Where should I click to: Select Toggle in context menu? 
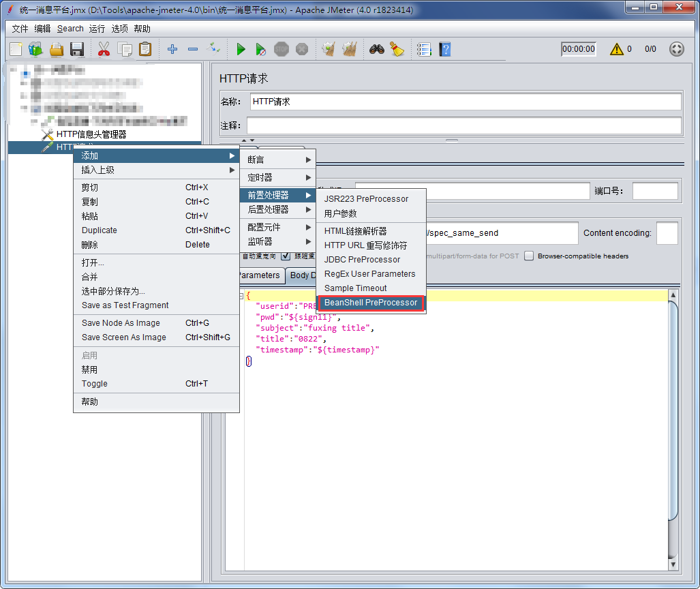(x=156, y=384)
